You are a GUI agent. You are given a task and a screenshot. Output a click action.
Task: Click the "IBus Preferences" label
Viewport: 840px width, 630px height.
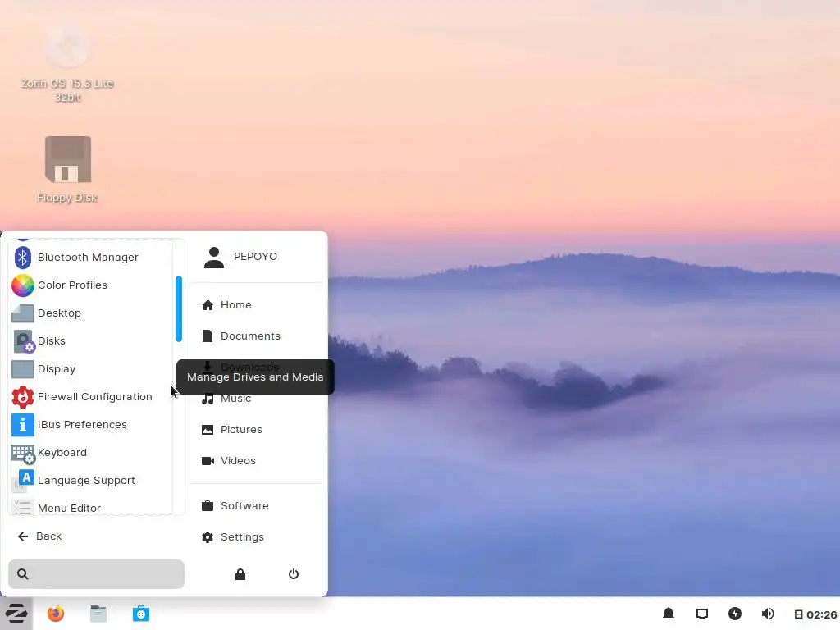[83, 425]
